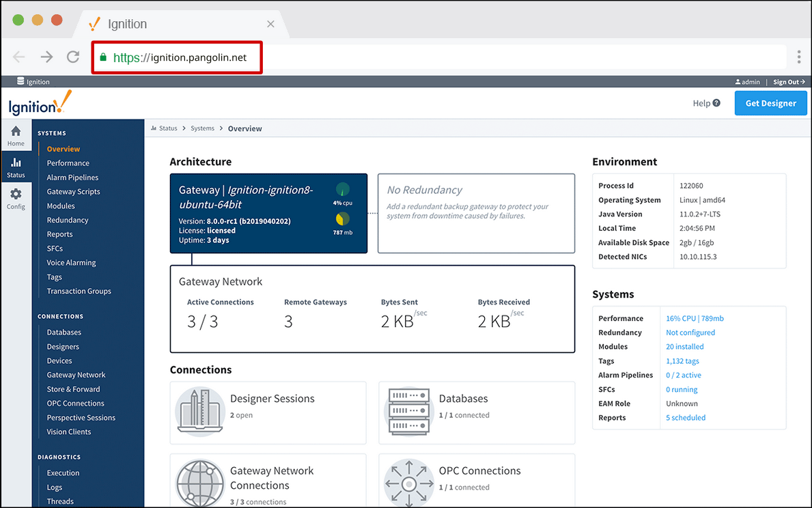Click the browser back arrow
This screenshot has width=812, height=508.
[x=18, y=57]
